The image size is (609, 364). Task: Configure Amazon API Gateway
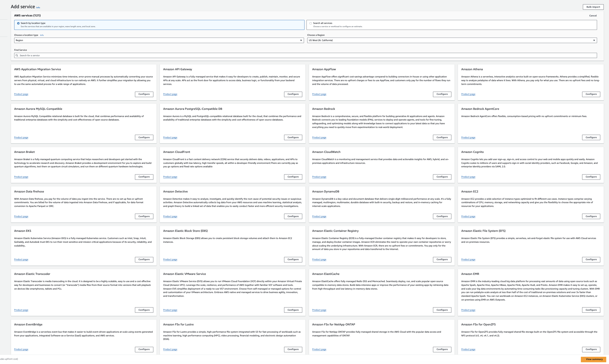pyautogui.click(x=293, y=94)
